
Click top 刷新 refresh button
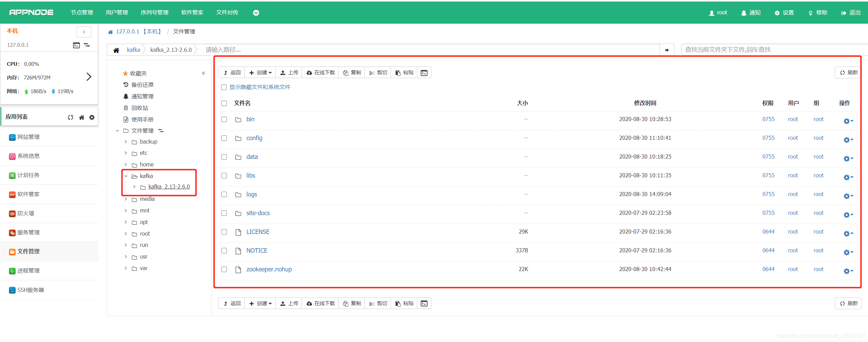coord(849,73)
